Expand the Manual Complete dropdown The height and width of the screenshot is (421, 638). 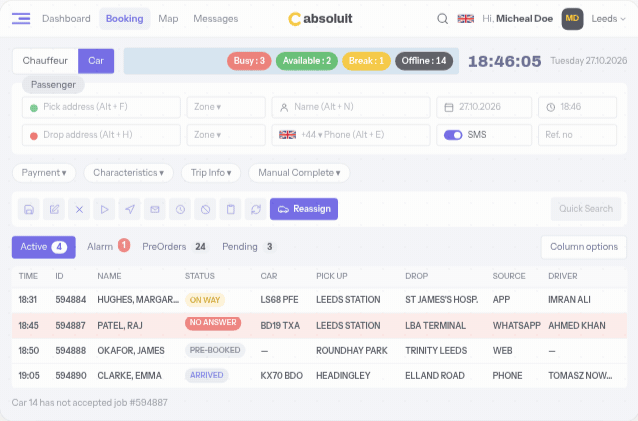pyautogui.click(x=299, y=173)
